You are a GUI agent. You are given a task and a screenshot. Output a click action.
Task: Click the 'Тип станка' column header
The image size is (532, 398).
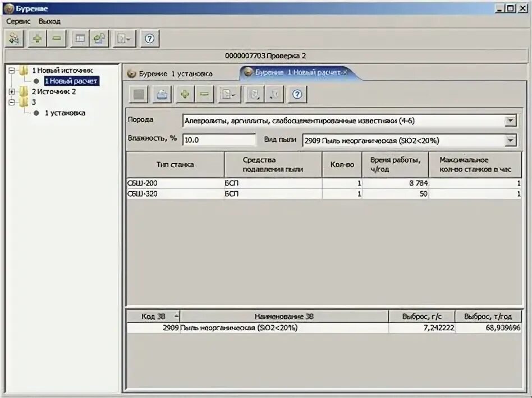[175, 164]
